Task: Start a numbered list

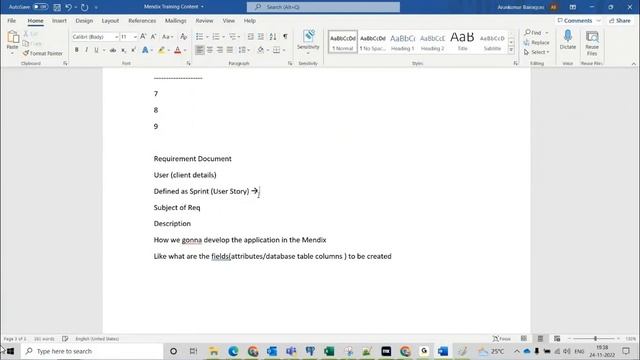Action: (x=216, y=37)
